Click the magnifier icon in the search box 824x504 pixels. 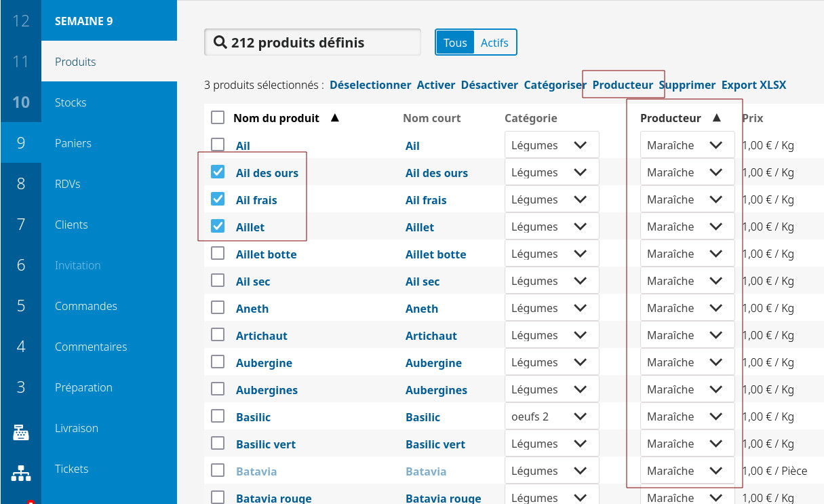pos(220,43)
